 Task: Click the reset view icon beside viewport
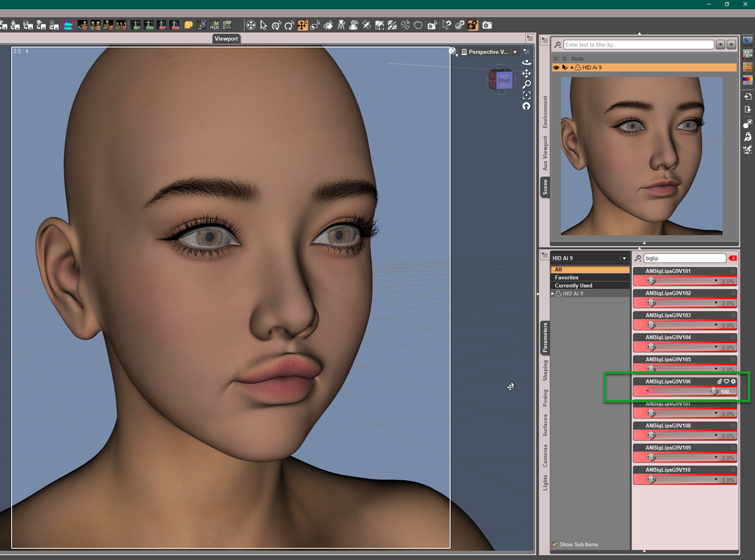[x=527, y=106]
